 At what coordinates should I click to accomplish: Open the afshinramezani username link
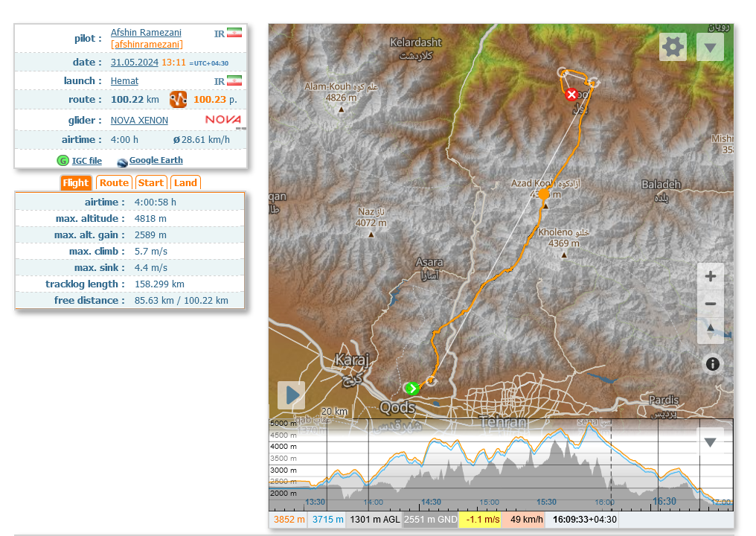(x=147, y=45)
